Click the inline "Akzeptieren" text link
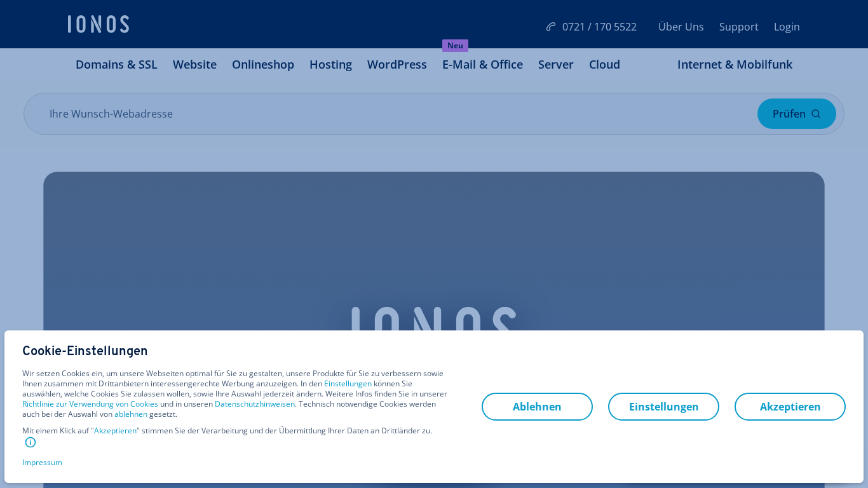The width and height of the screenshot is (868, 488). 115,431
